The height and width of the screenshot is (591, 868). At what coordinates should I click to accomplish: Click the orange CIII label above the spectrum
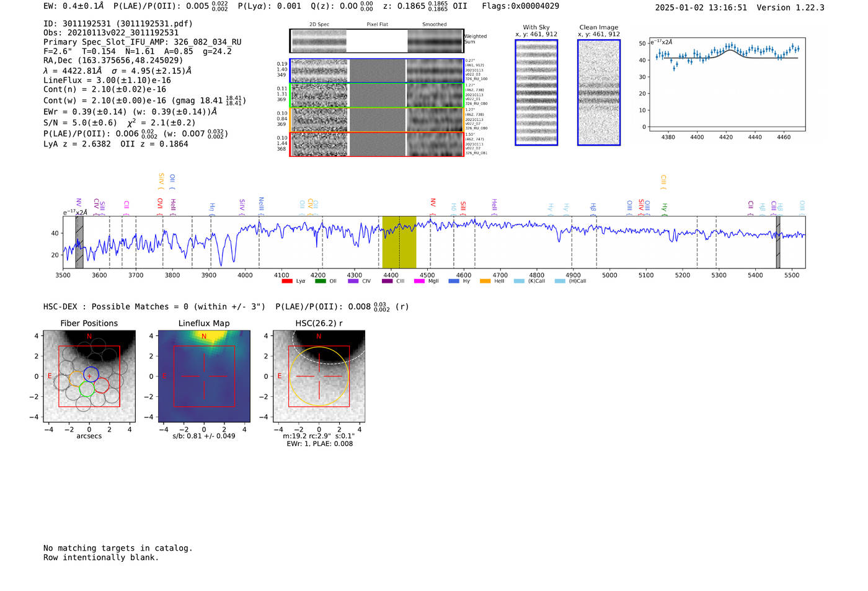tap(663, 182)
